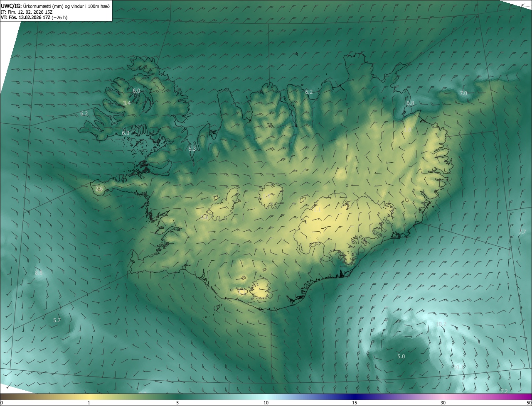Image resolution: width=532 pixels, height=406 pixels.
Task: Select the 5.0 value label on the map
Action: (x=401, y=356)
